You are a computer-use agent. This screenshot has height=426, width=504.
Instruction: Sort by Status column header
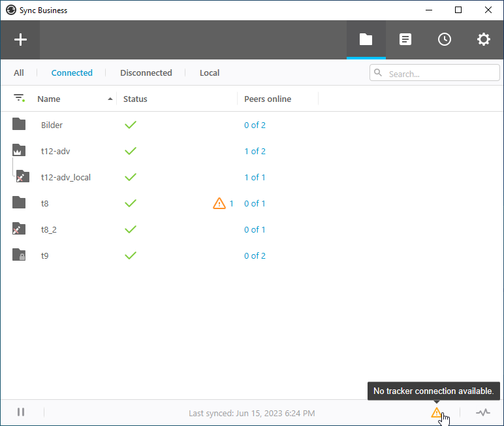coord(135,99)
